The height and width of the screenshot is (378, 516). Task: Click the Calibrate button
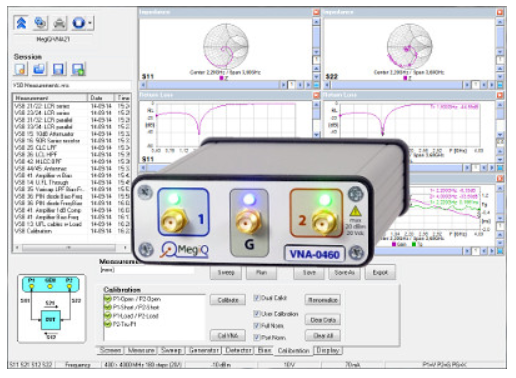point(228,300)
